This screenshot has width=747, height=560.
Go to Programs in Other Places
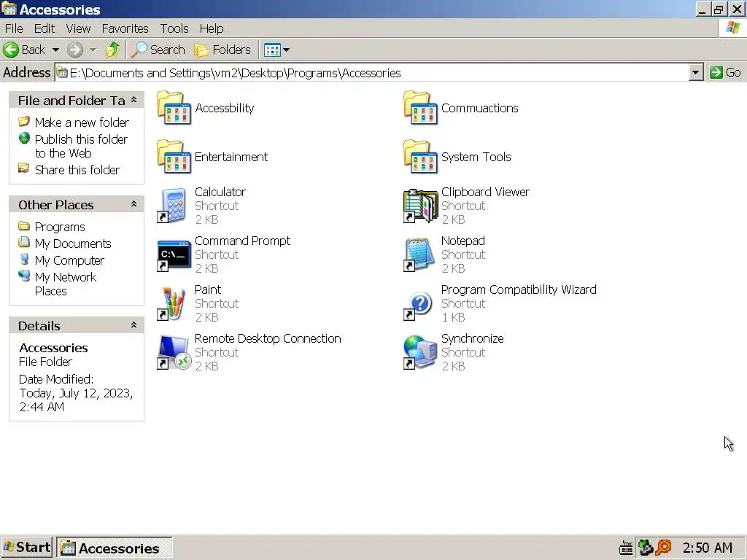click(x=60, y=227)
